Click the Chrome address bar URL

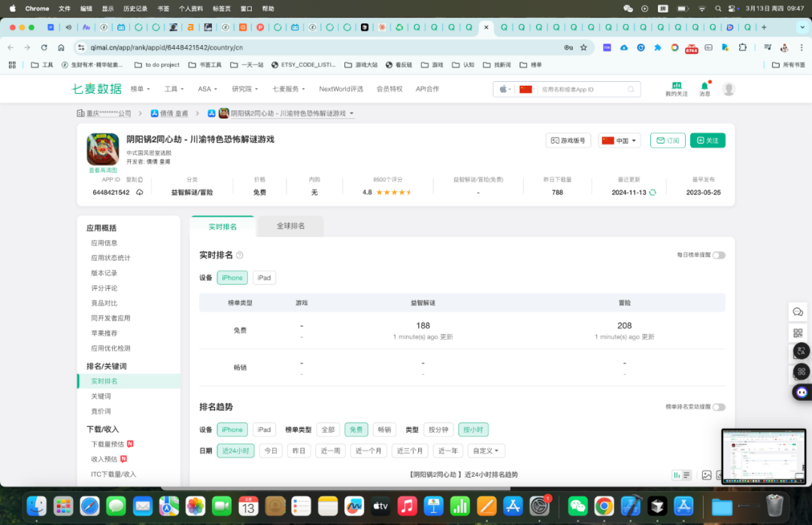167,47
